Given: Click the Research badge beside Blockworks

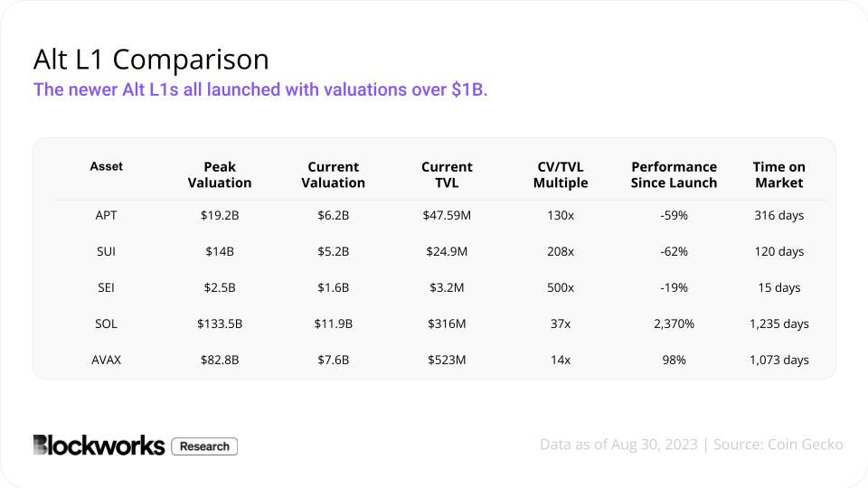Looking at the screenshot, I should (x=204, y=446).
